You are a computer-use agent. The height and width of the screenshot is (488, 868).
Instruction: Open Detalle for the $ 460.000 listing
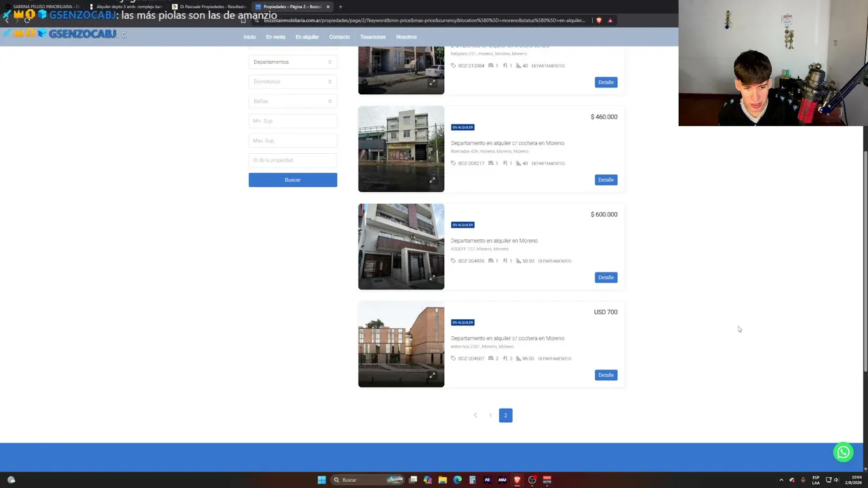tap(606, 180)
